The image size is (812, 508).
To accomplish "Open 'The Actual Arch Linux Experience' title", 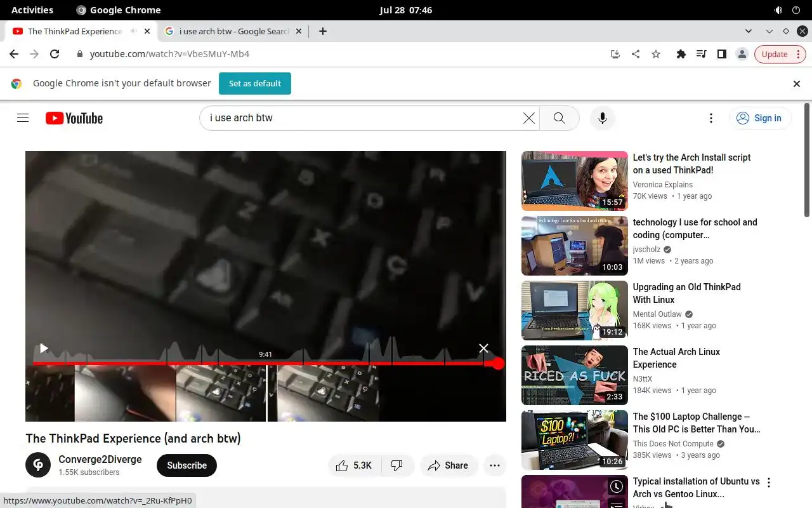I will coord(676,358).
